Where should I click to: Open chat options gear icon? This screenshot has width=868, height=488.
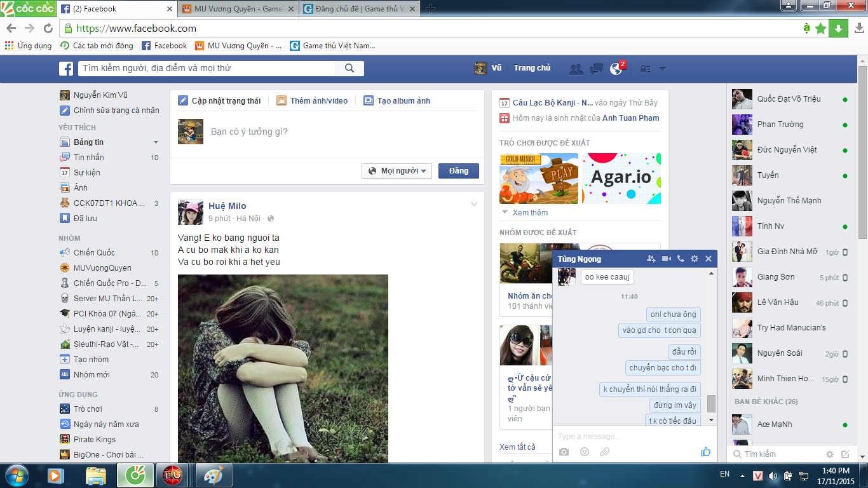pyautogui.click(x=695, y=259)
